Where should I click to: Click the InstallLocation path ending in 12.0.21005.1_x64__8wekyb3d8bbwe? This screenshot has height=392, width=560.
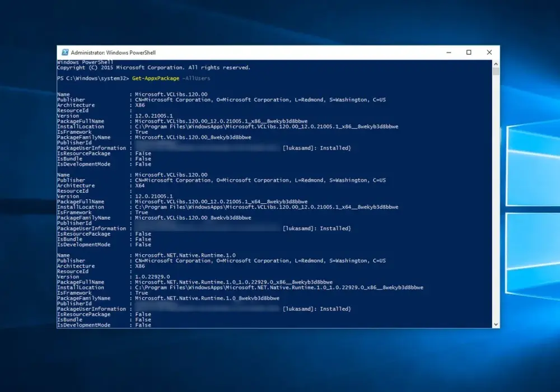pyautogui.click(x=267, y=207)
